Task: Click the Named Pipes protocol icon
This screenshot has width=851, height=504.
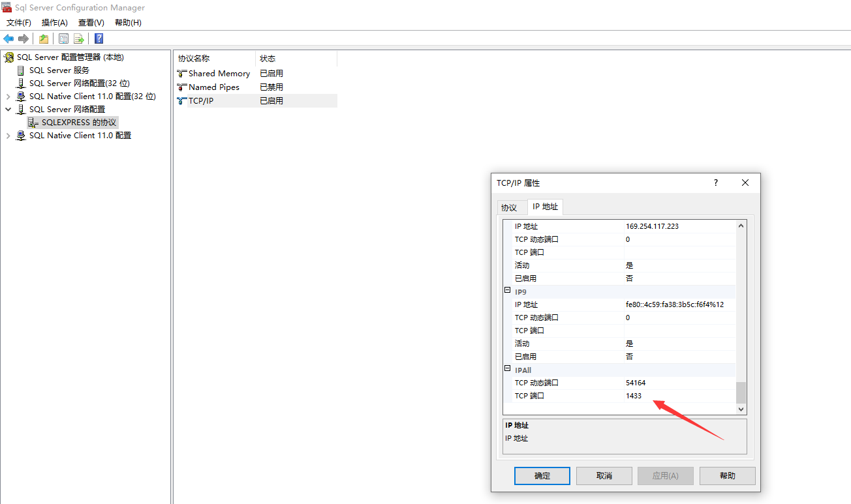Action: 181,87
